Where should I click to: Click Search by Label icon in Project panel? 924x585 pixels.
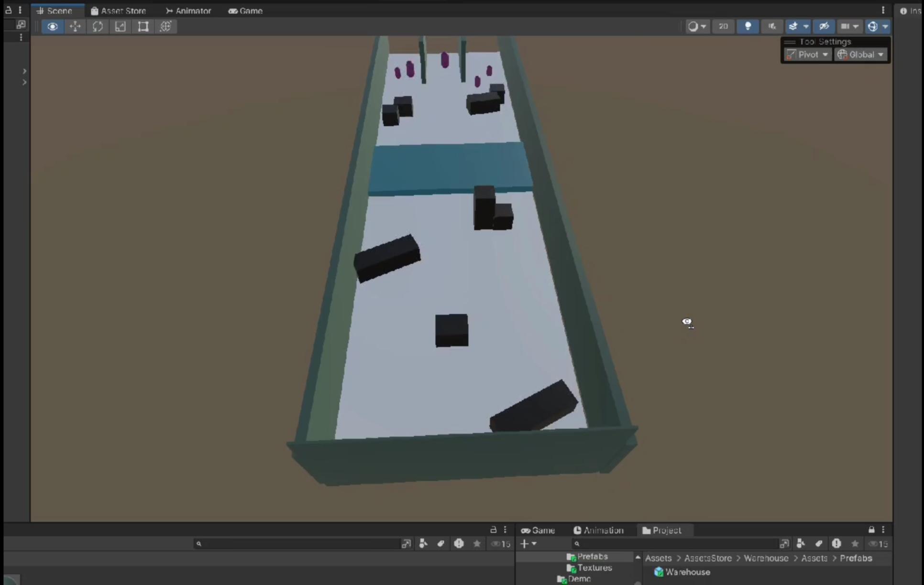(x=818, y=543)
